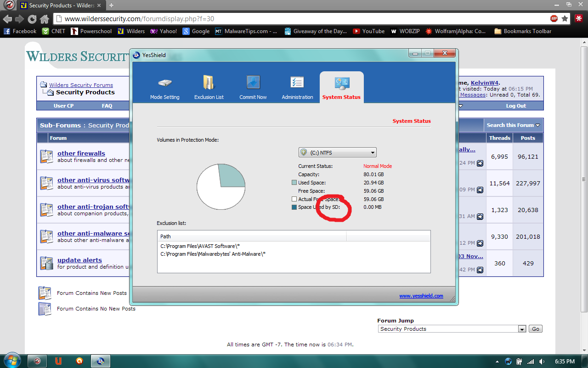Screen dimensions: 588x368
Task: Click the update alerts locked forum icon
Action: (46, 263)
